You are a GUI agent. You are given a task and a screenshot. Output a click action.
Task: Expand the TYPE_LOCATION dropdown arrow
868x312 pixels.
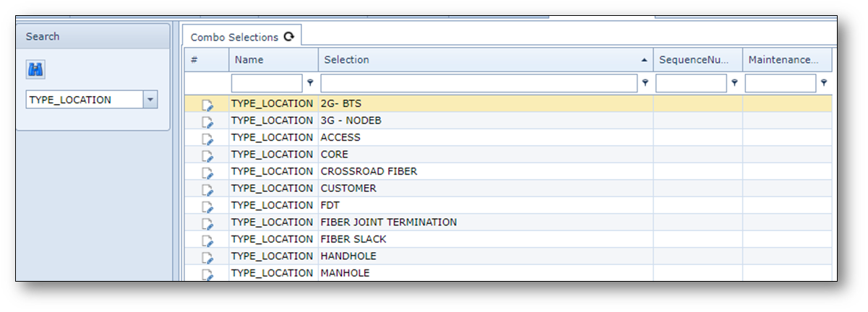tap(150, 100)
